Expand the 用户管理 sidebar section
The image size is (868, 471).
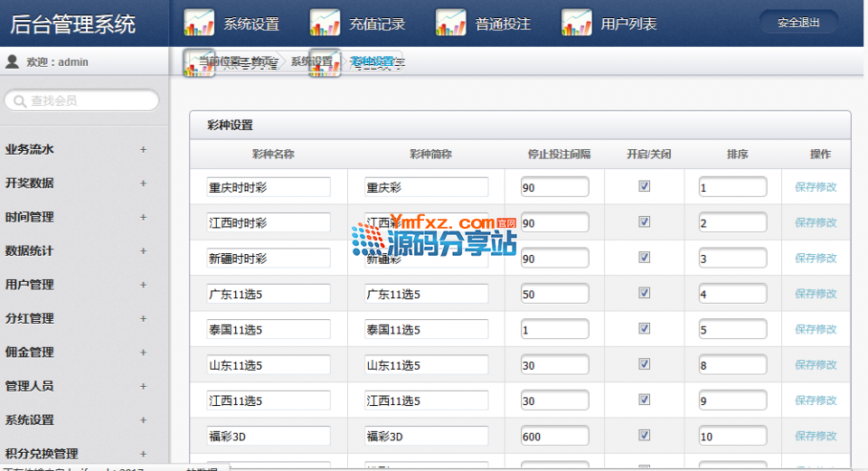143,285
